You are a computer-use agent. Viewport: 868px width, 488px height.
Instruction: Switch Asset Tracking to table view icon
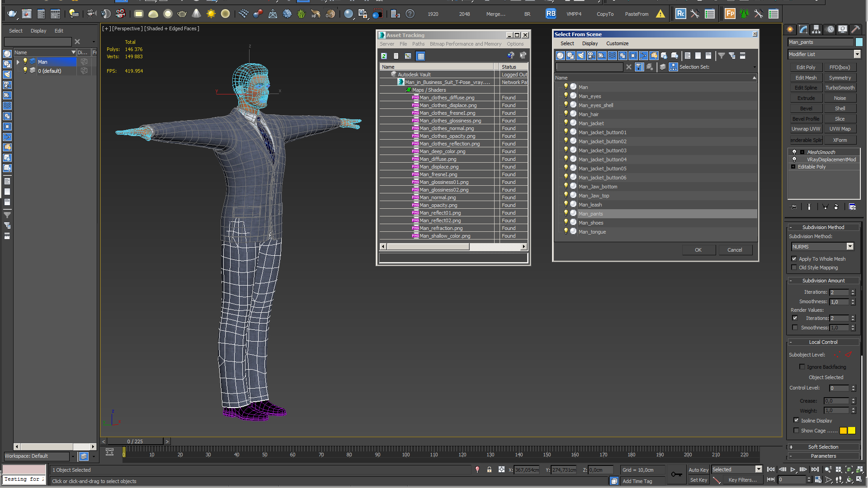[x=421, y=56]
